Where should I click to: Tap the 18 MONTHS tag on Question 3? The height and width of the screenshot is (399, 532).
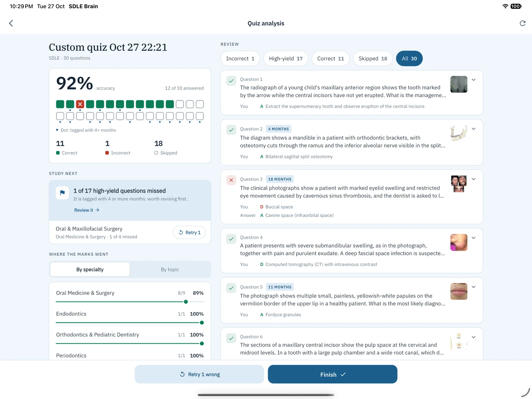280,179
